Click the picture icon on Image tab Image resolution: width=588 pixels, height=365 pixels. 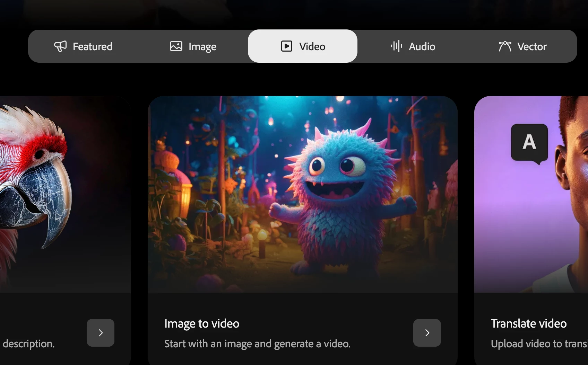[176, 46]
